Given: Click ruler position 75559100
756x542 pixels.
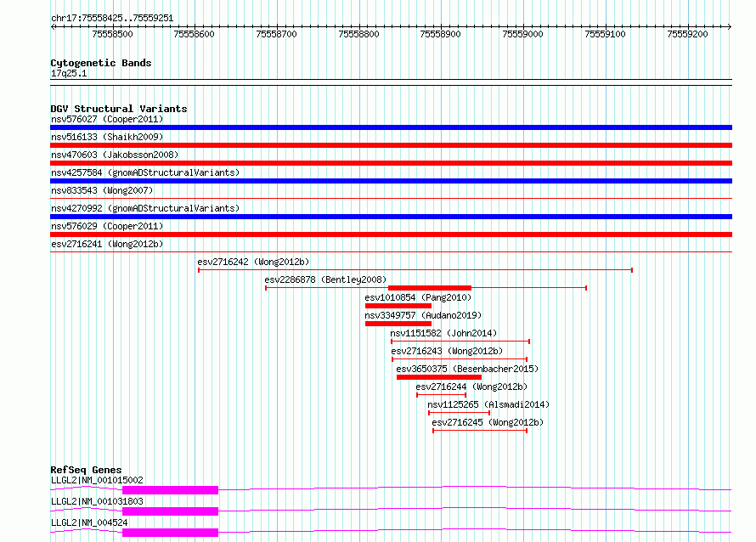Looking at the screenshot, I should pos(605,34).
